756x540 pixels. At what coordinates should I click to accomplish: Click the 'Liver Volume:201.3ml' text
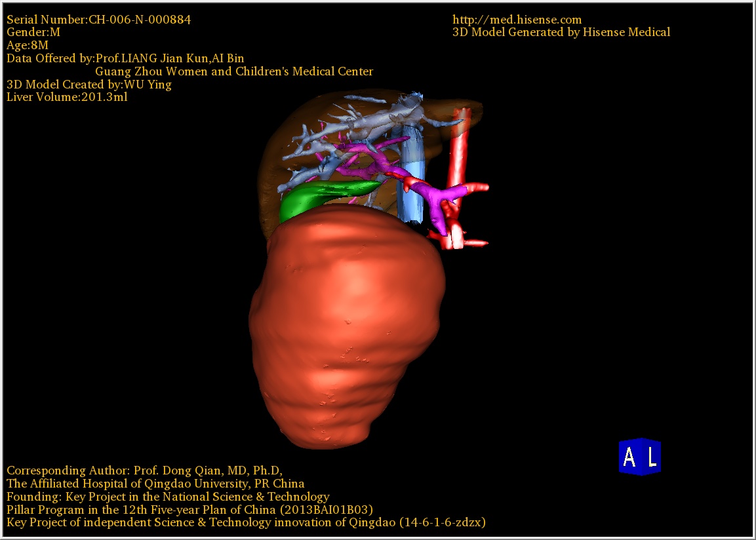[67, 97]
